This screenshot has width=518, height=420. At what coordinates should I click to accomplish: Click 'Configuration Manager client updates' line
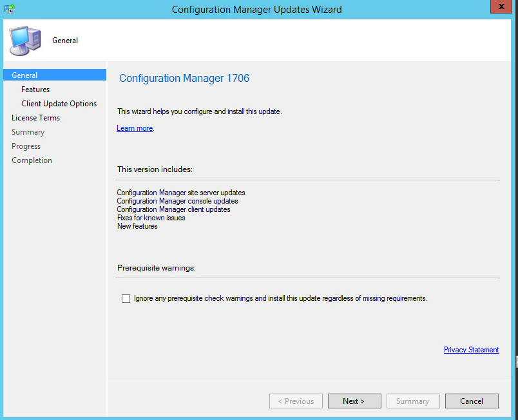173,209
